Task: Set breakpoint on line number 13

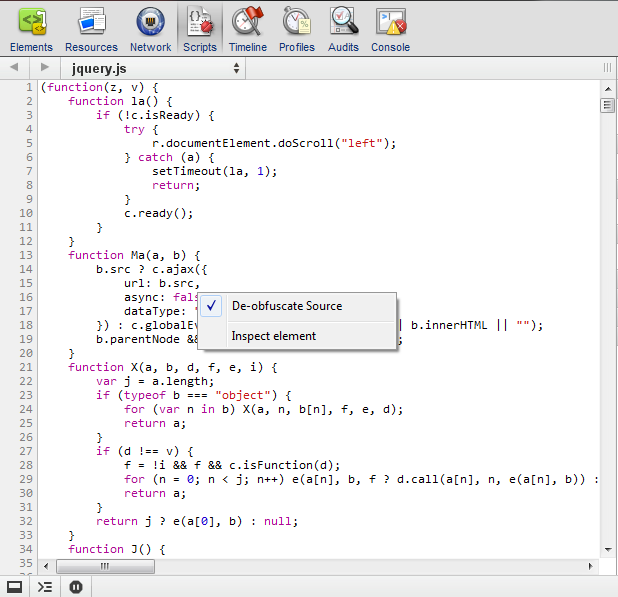Action: 26,255
